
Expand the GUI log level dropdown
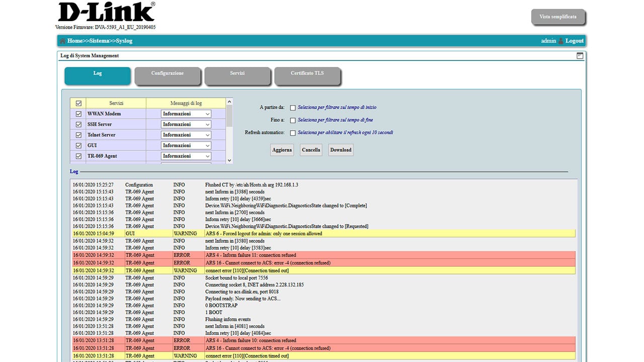pyautogui.click(x=186, y=145)
